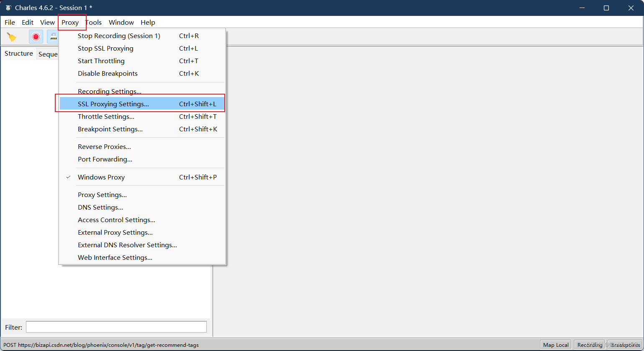Screen dimensions: 644x351
Task: Open Web Interface Settings...
Action: (142, 258)
